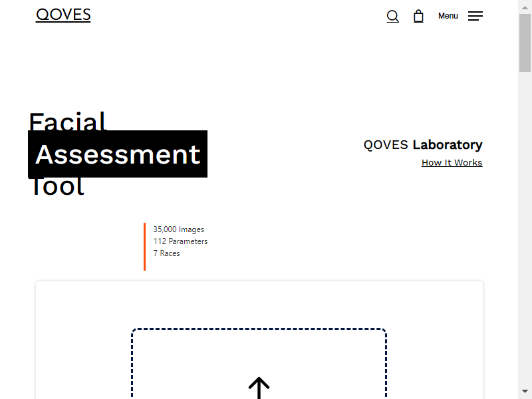The width and height of the screenshot is (532, 399).
Task: Open the shopping bag cart icon
Action: point(418,16)
